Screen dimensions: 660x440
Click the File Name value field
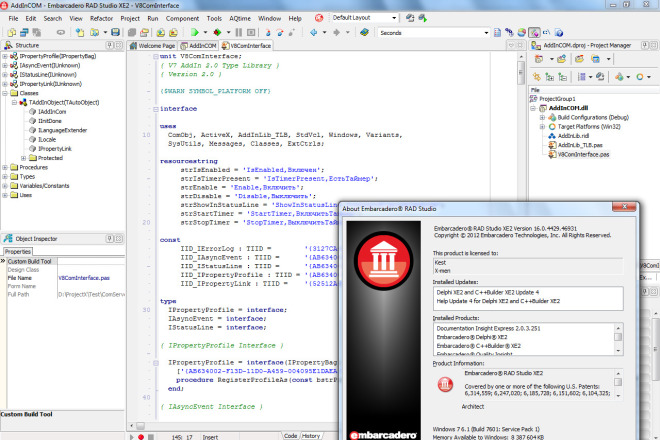(91, 278)
